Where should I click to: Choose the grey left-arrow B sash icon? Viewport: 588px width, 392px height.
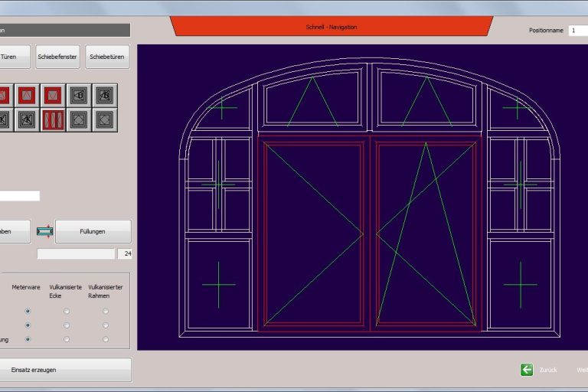(79, 96)
